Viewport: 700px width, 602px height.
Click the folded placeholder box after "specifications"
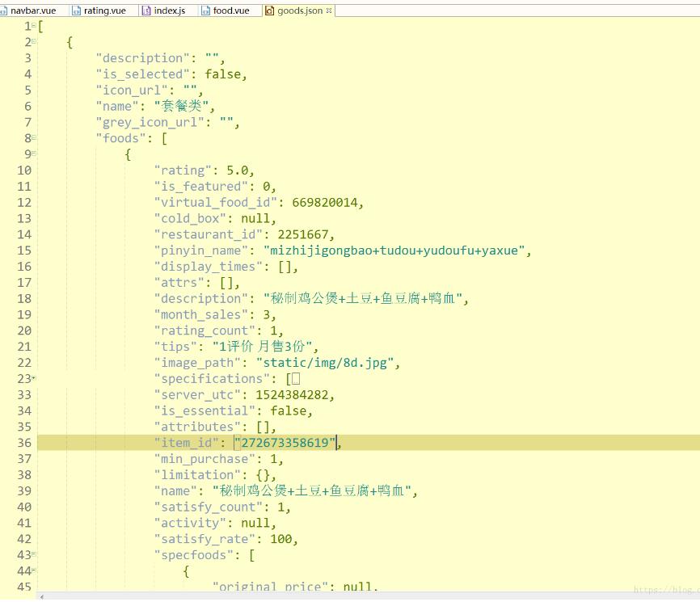coord(296,379)
